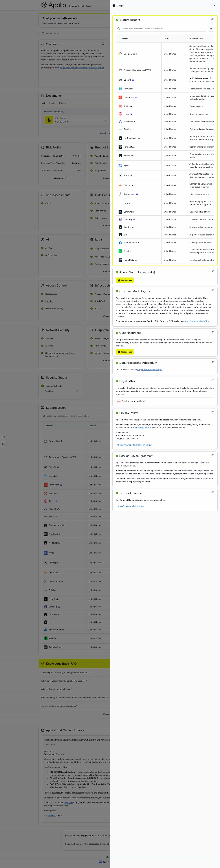220x868 pixels.
Task: Click the share icon on the left page edge
Action: [3, 437]
